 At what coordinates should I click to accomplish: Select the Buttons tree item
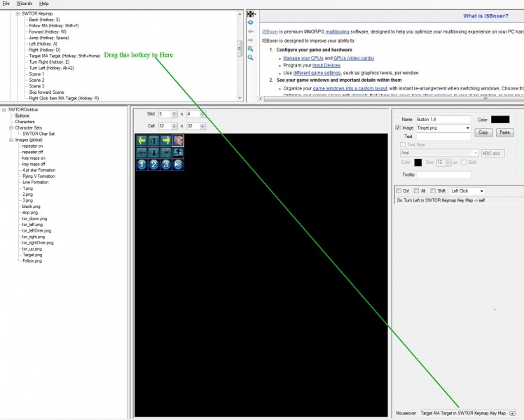click(x=22, y=116)
